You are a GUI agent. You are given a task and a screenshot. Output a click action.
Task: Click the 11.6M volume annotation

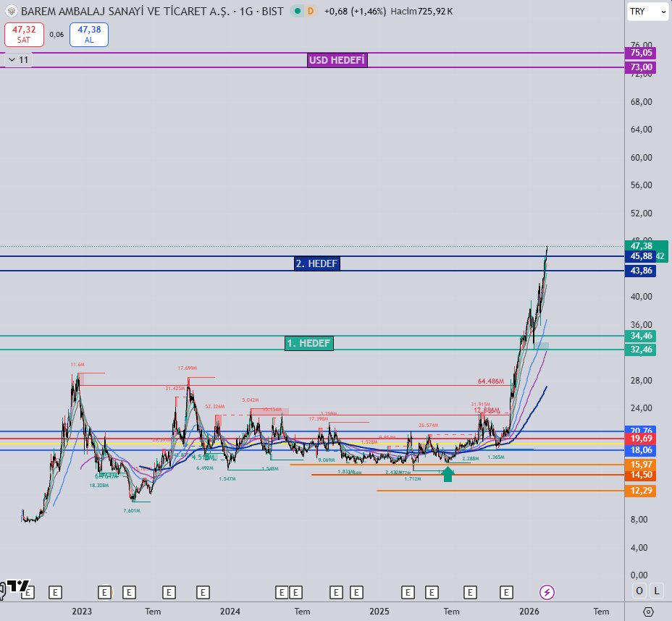pos(77,365)
